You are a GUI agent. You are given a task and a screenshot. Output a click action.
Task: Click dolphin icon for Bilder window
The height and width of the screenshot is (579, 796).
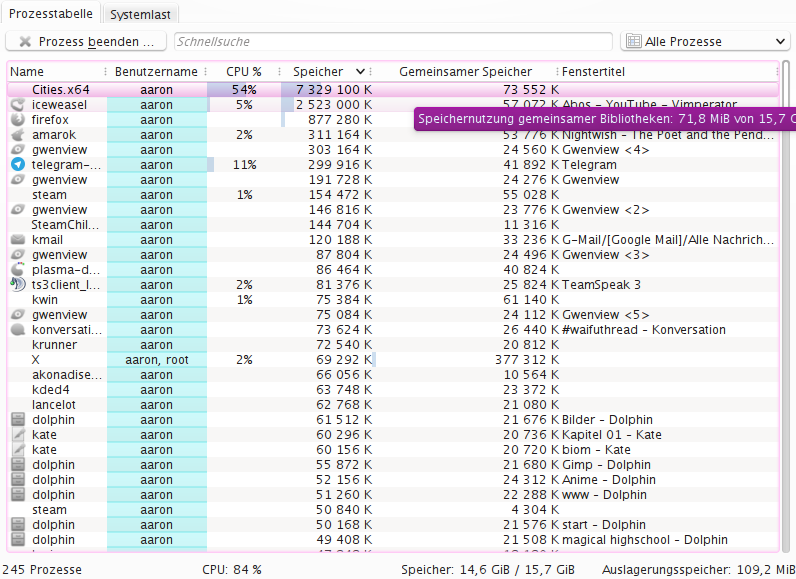coord(18,420)
